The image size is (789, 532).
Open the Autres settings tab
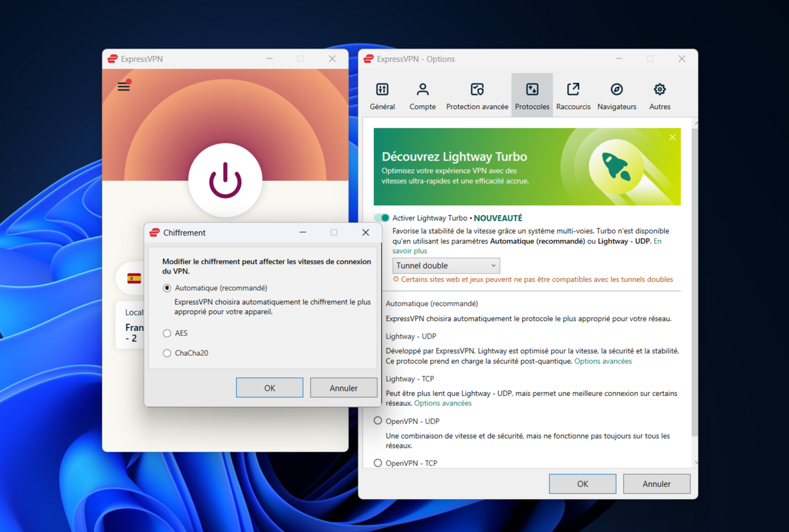point(660,96)
